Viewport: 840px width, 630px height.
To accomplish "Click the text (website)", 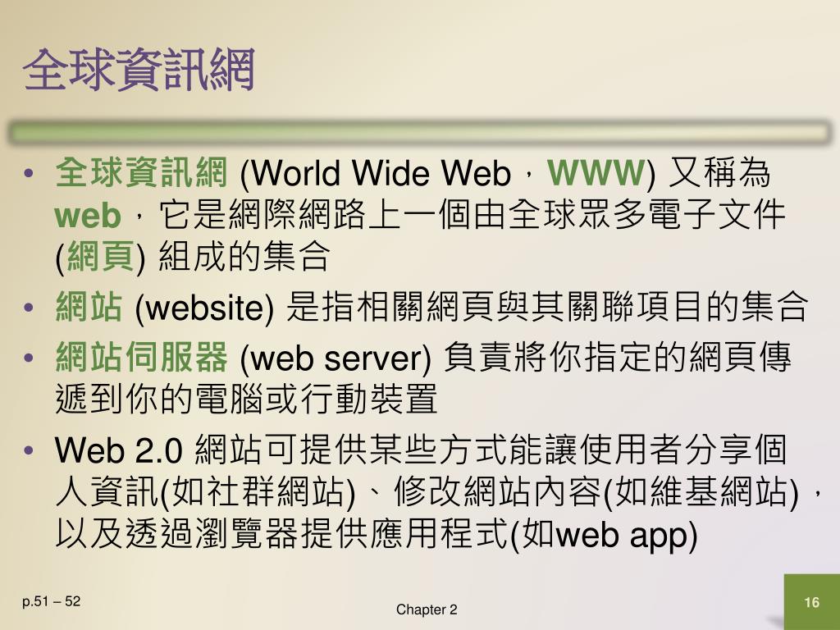I will [x=204, y=308].
